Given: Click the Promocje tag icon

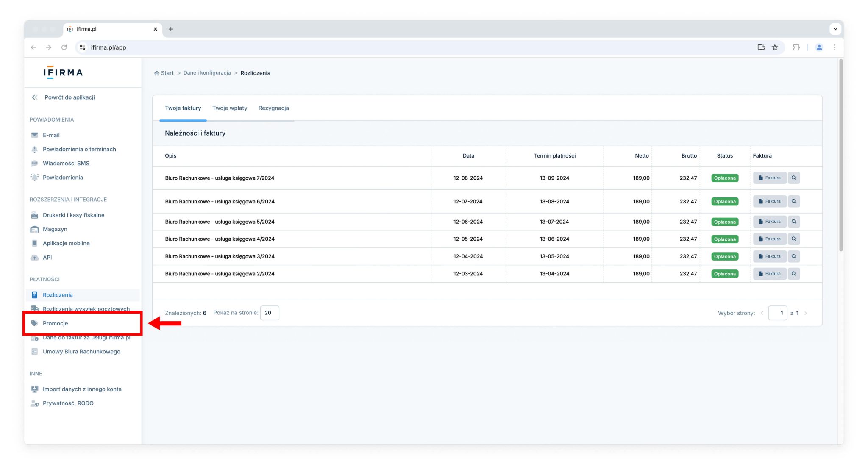Looking at the screenshot, I should (35, 323).
